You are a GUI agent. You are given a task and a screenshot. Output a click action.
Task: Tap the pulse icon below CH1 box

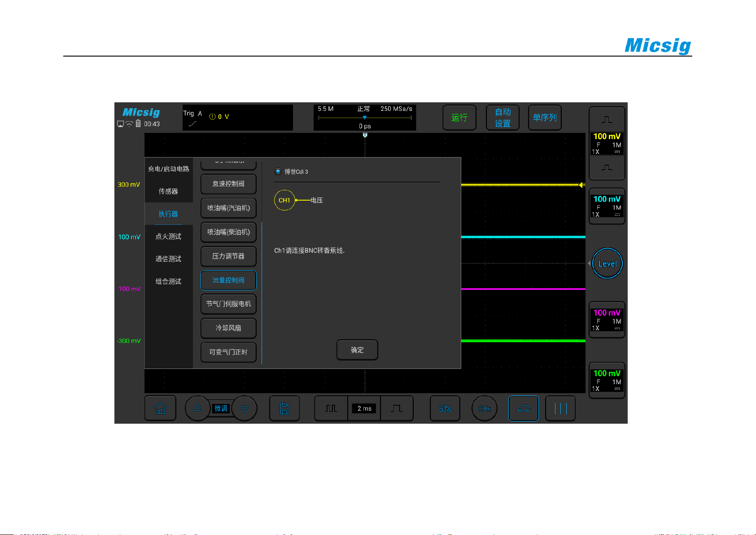click(x=607, y=168)
